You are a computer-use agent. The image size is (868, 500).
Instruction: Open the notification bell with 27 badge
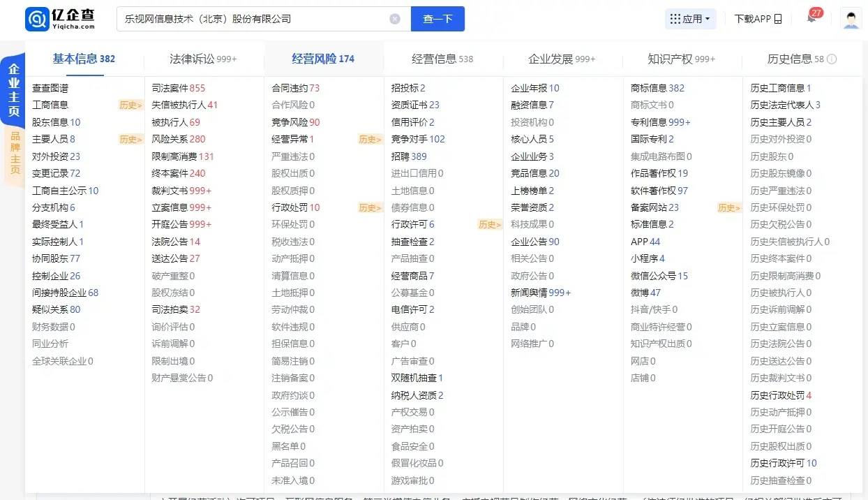[x=812, y=17]
